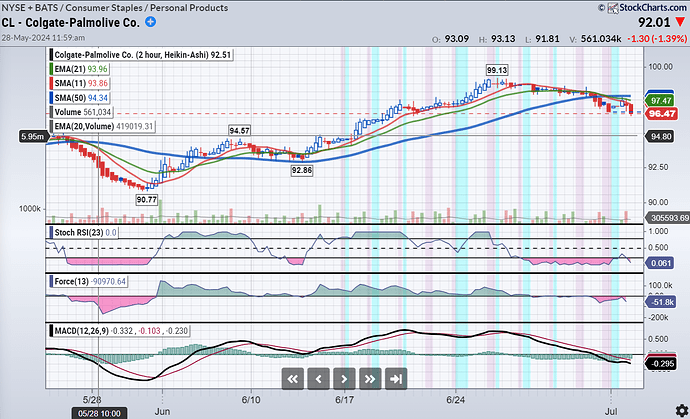
Task: Select Colgate-Palmolive Heikin-Ashi legend label
Action: (x=143, y=55)
